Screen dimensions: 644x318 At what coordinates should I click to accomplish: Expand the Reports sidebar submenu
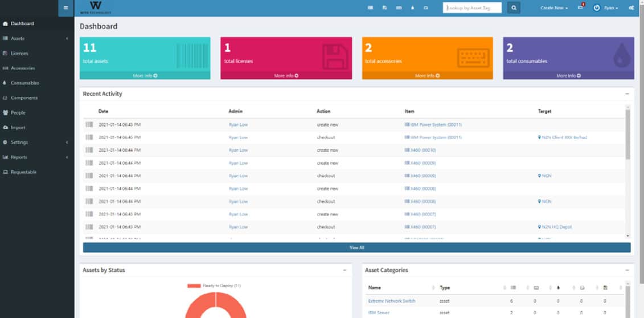[x=67, y=157]
